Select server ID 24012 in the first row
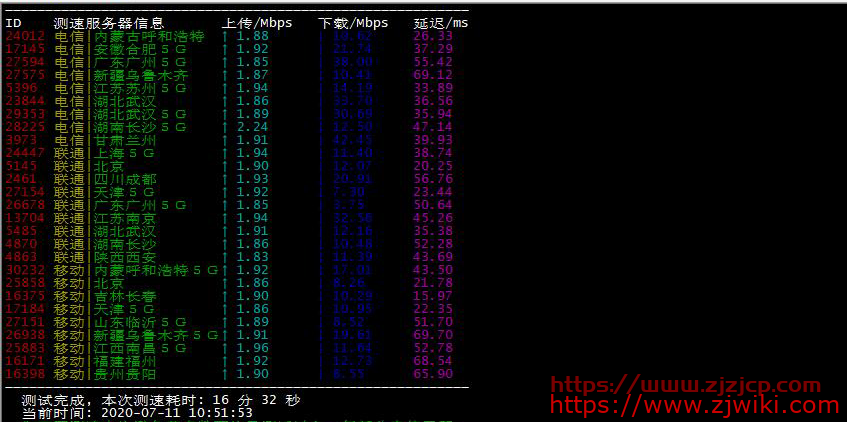This screenshot has height=422, width=847. click(25, 36)
